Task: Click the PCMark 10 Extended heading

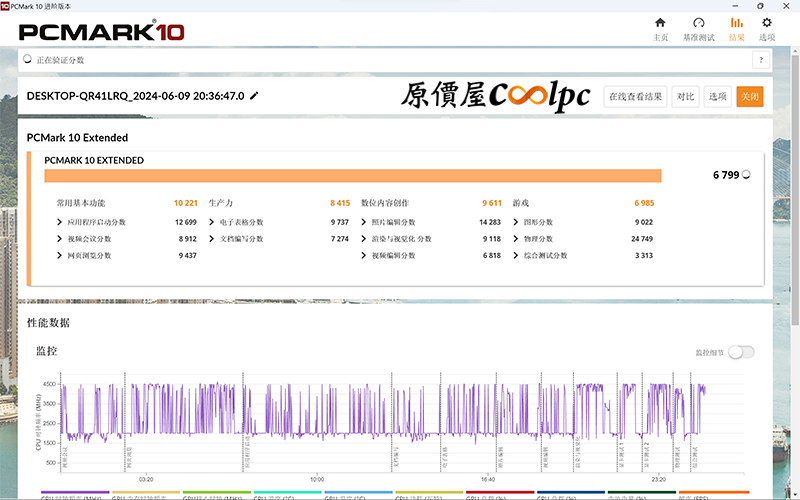Action: tap(77, 138)
